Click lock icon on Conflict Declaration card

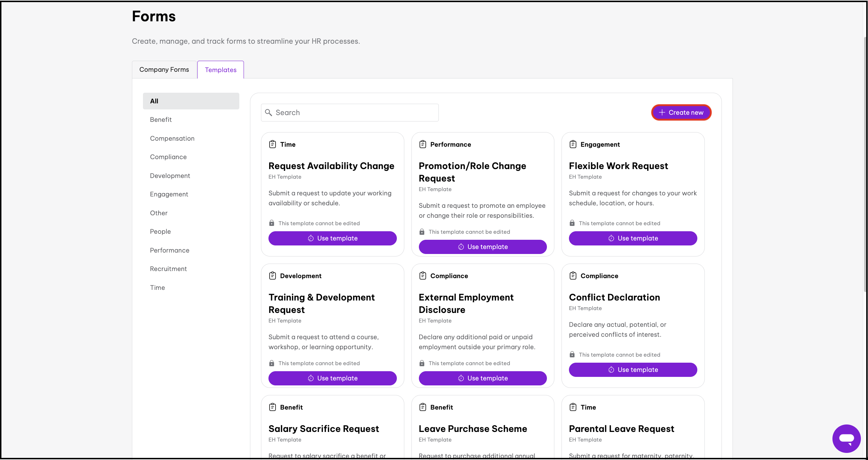[x=572, y=355]
